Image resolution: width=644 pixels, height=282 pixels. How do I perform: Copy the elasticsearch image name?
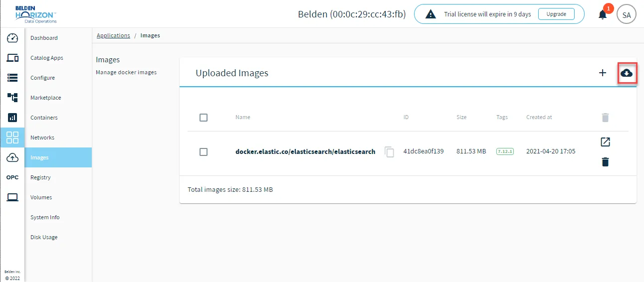click(390, 152)
